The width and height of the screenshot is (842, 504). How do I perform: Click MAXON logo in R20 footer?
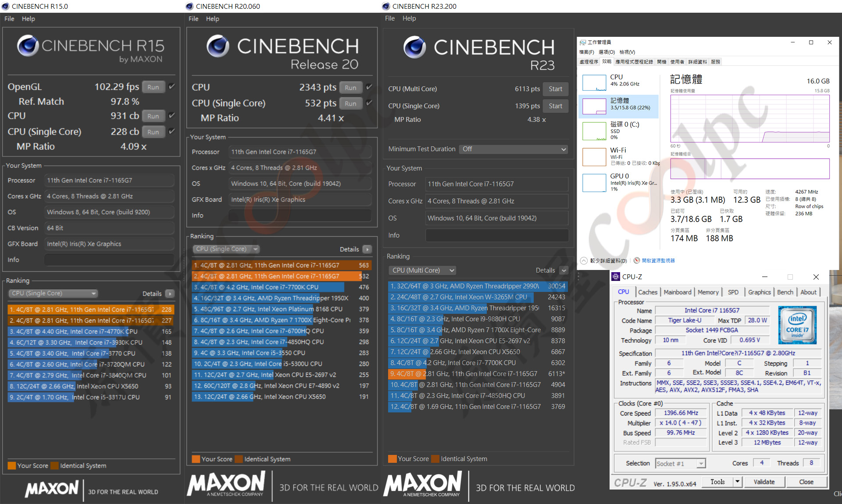click(x=226, y=484)
